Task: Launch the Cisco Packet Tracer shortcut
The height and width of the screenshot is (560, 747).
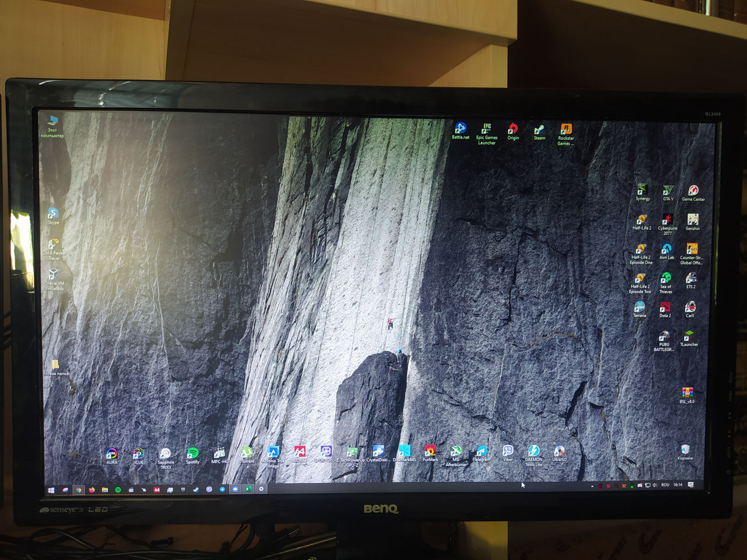Action: [x=54, y=249]
